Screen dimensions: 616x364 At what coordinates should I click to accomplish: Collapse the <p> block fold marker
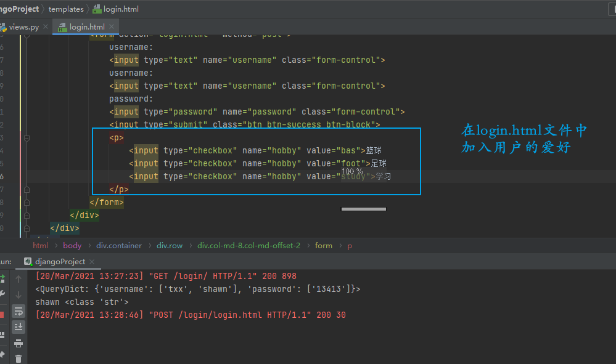27,138
